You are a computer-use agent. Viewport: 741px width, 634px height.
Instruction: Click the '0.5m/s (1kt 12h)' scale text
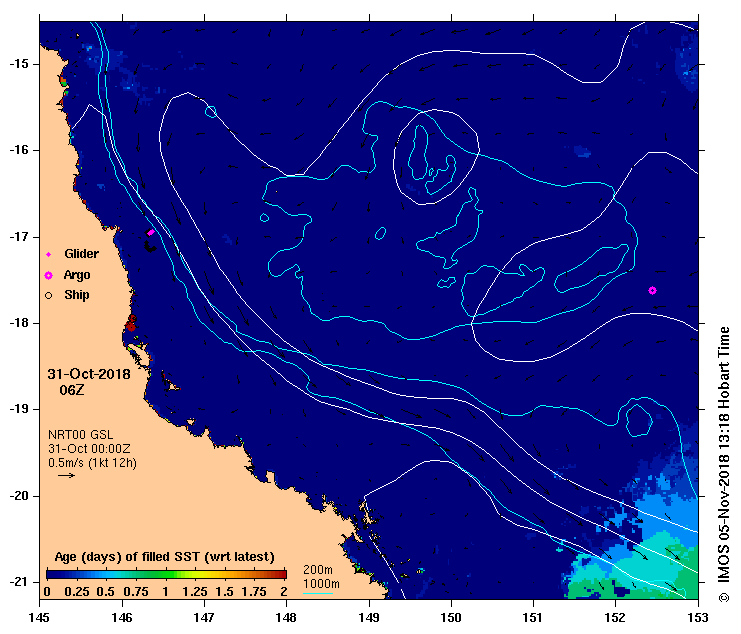tap(92, 463)
